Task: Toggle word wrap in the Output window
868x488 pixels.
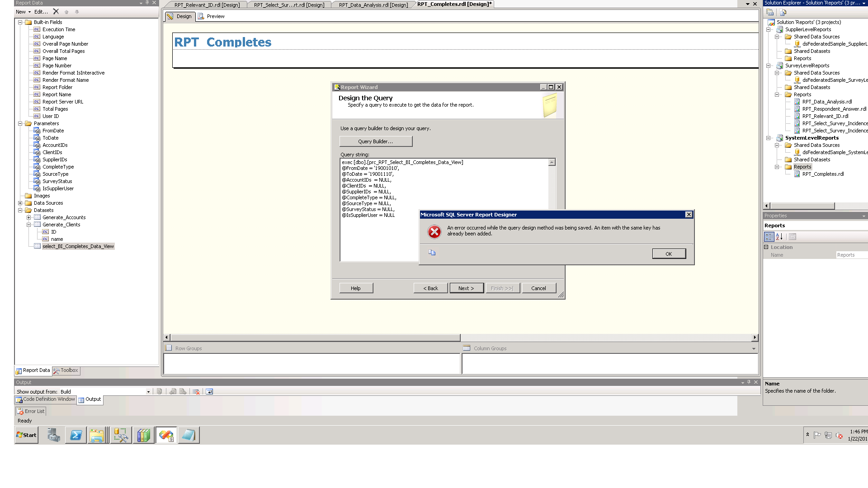Action: click(x=209, y=392)
